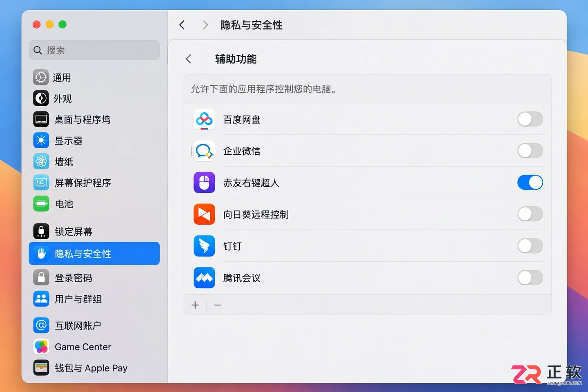Turn on the 腾讯会议 toggle
588x392 pixels.
(530, 278)
